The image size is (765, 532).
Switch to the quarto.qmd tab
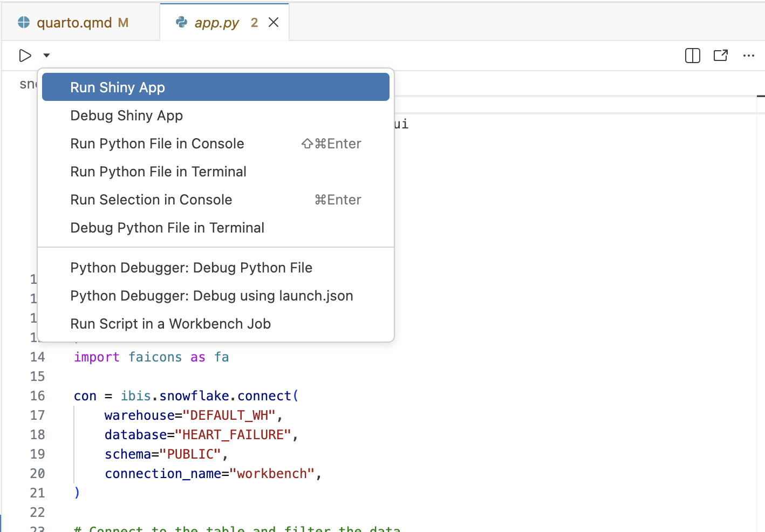(74, 23)
